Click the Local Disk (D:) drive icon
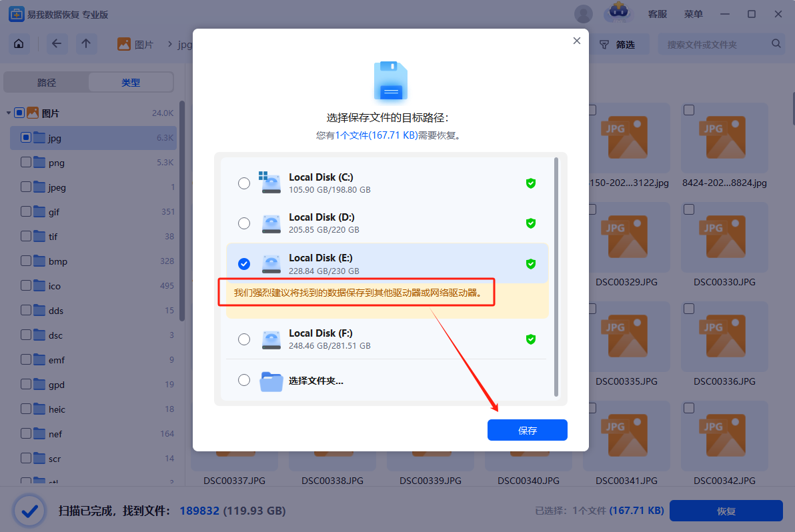This screenshot has height=532, width=795. (x=271, y=223)
